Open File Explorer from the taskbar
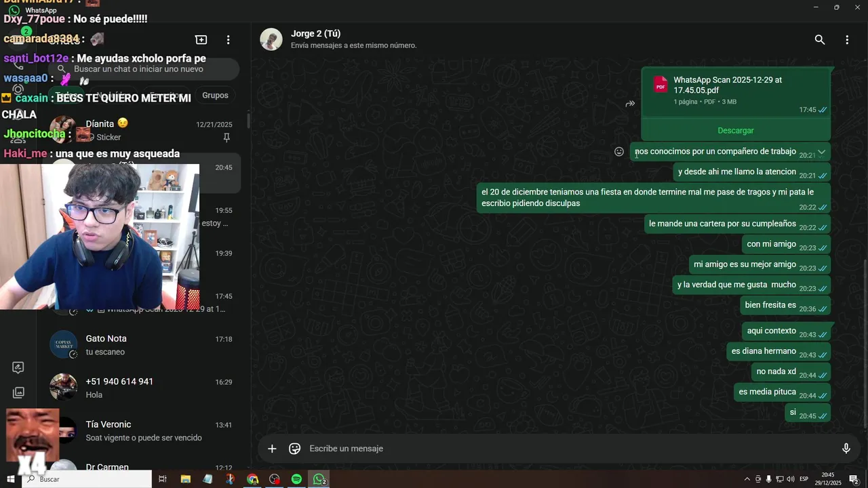The width and height of the screenshot is (868, 488). point(185,479)
